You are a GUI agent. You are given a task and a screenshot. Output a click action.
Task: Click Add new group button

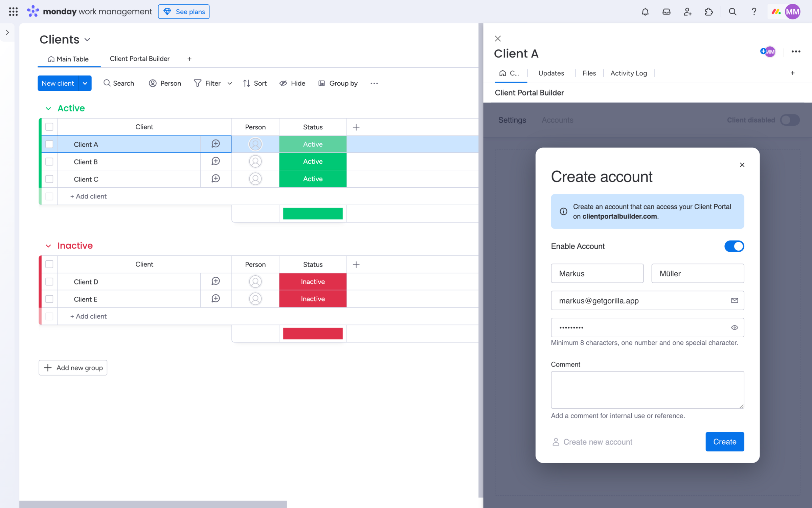[73, 368]
